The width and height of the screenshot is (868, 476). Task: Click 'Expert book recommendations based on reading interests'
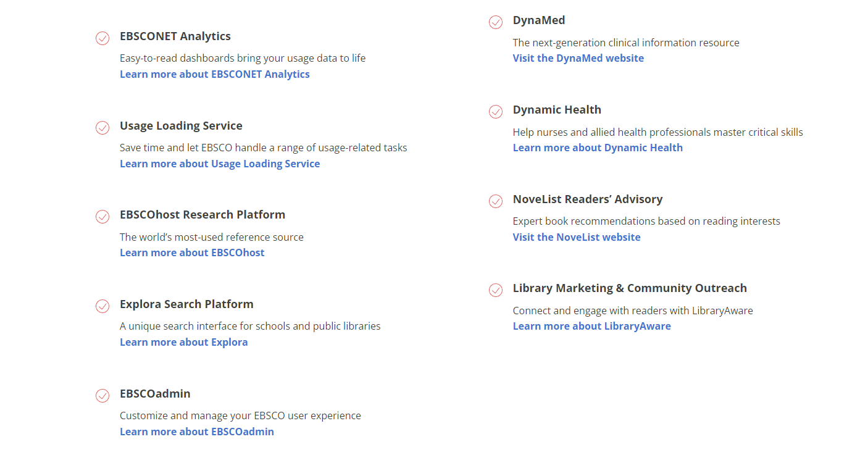[x=646, y=221]
